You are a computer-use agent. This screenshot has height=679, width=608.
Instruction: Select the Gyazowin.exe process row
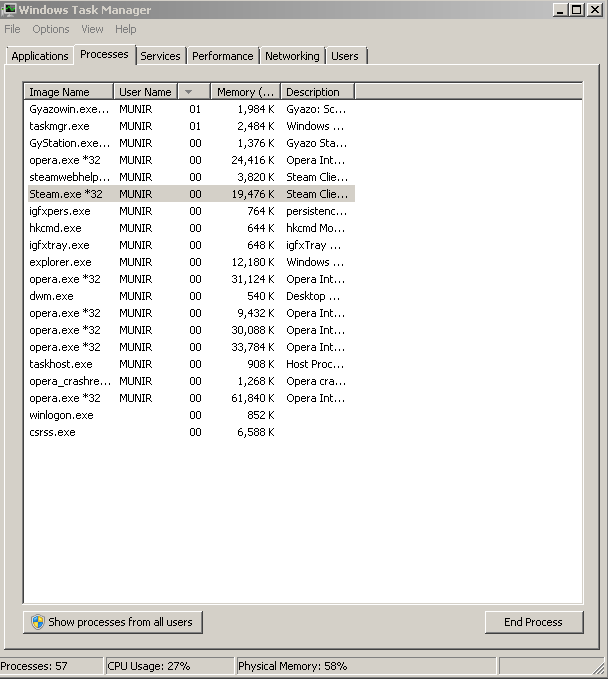click(191, 109)
